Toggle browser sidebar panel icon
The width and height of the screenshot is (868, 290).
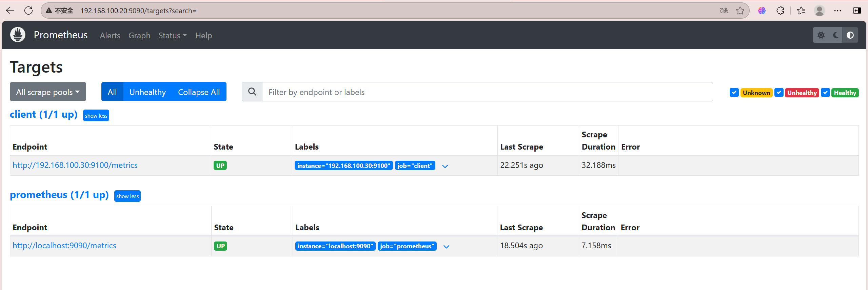click(x=857, y=11)
